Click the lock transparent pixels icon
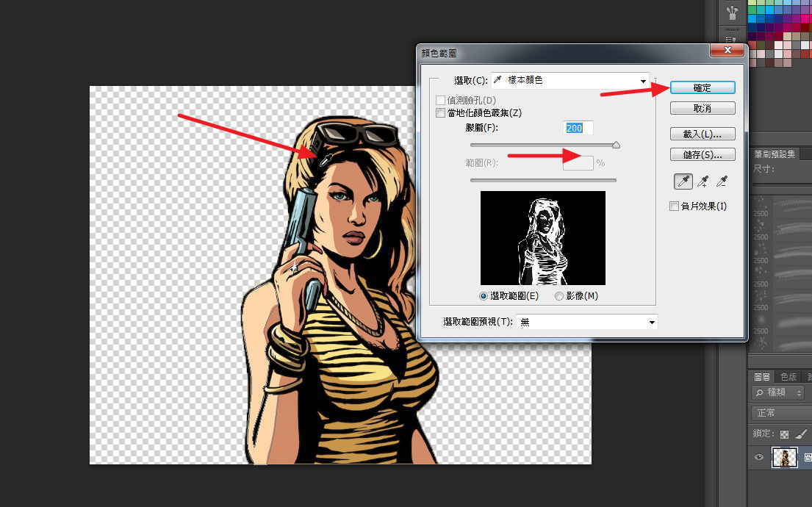The height and width of the screenshot is (507, 812). (x=784, y=434)
